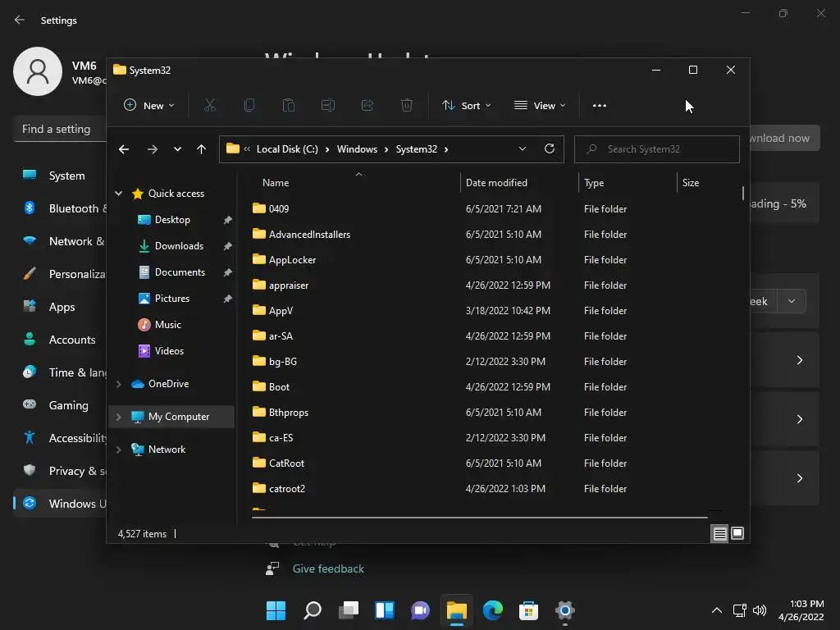Go back in Settings window arrow
Image resolution: width=840 pixels, height=630 pixels.
[x=20, y=20]
